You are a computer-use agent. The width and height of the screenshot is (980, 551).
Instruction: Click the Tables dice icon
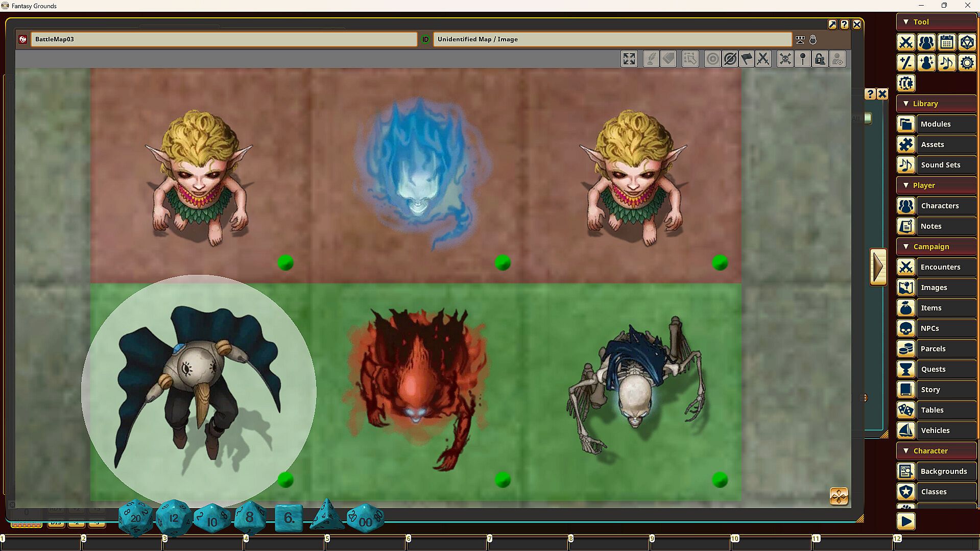(x=906, y=410)
